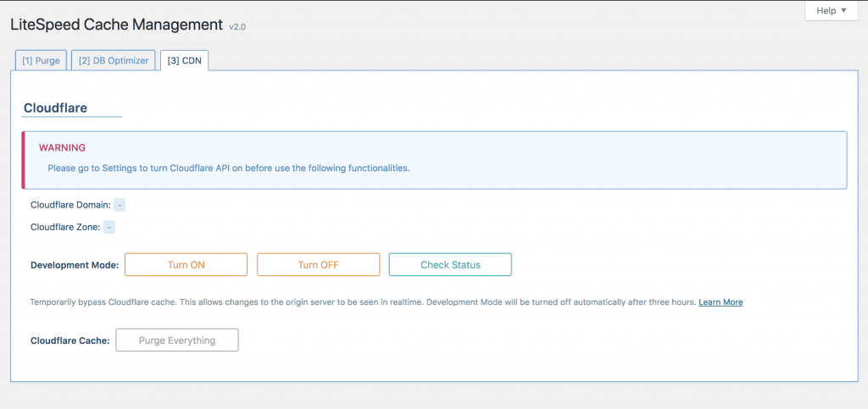Click the Cloudflare API warning message text
Screen dimensions: 868x409
pos(229,168)
